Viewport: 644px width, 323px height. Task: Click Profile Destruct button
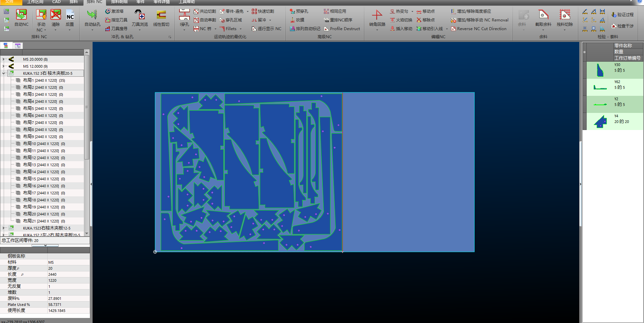(x=342, y=29)
